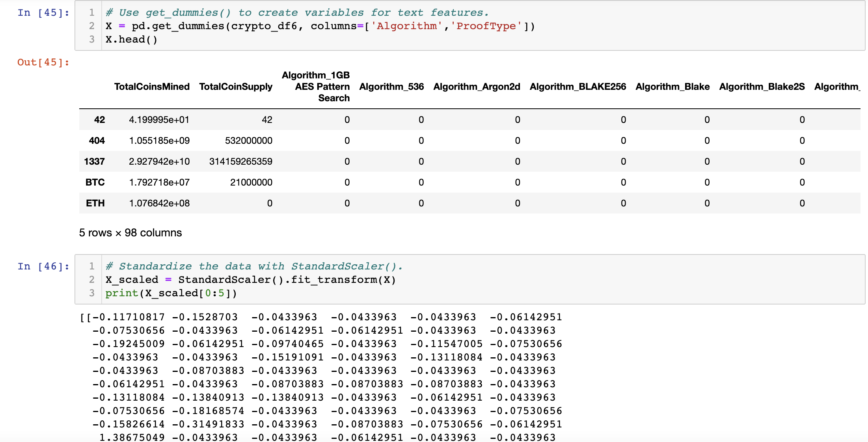This screenshot has height=442, width=868.
Task: Click the value 2.927942e+10 in row 1337
Action: [x=159, y=162]
